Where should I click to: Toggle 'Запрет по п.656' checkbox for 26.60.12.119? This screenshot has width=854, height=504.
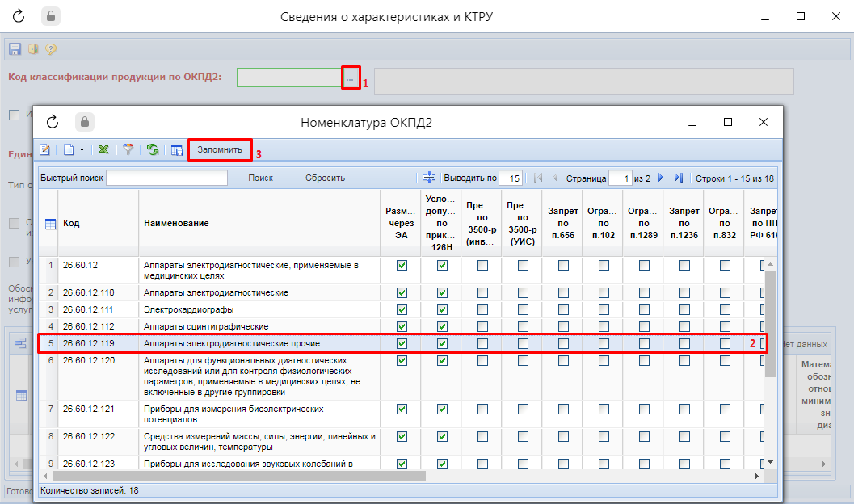tap(563, 343)
